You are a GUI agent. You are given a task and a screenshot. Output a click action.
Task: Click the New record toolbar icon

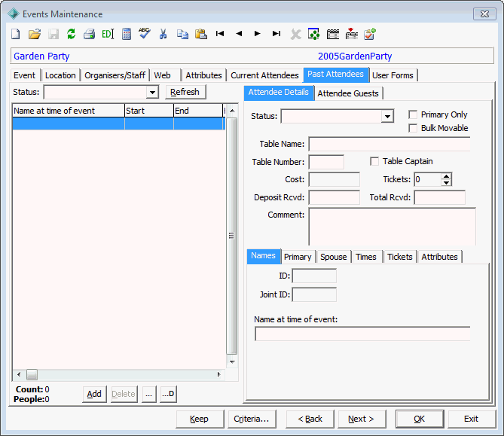(x=16, y=34)
